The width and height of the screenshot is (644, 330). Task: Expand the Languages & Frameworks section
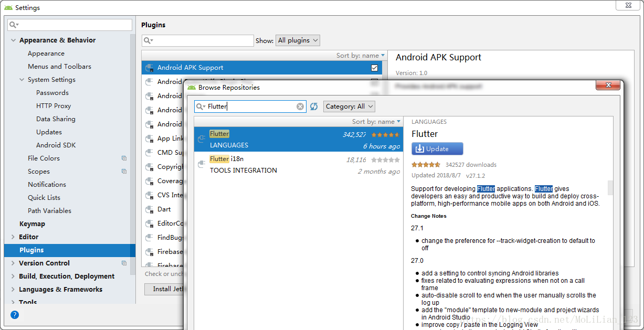tap(13, 290)
